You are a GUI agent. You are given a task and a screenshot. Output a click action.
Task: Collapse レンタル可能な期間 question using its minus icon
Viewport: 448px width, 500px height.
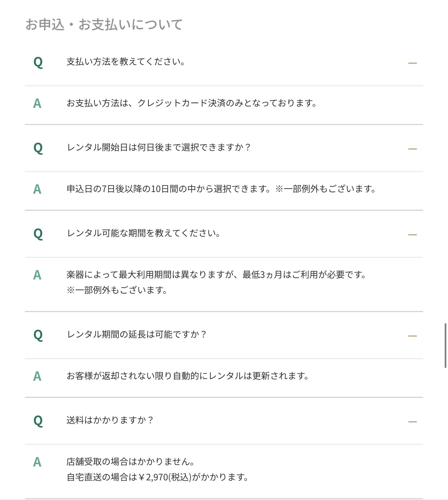(x=412, y=235)
